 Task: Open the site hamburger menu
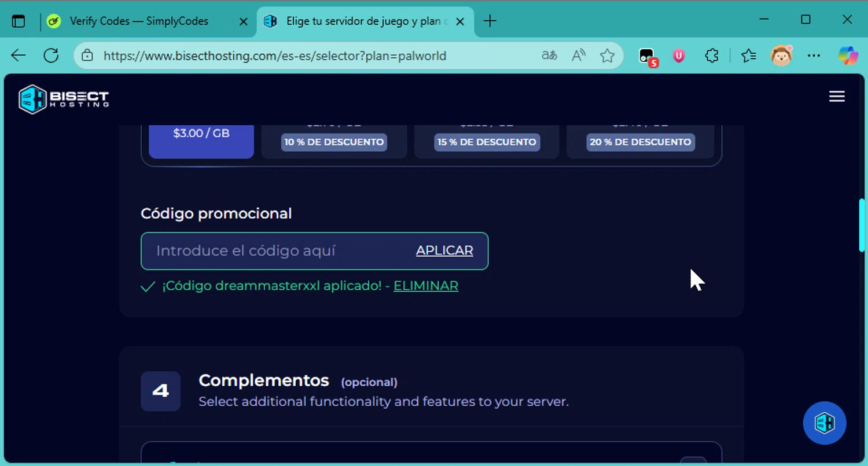(x=837, y=97)
